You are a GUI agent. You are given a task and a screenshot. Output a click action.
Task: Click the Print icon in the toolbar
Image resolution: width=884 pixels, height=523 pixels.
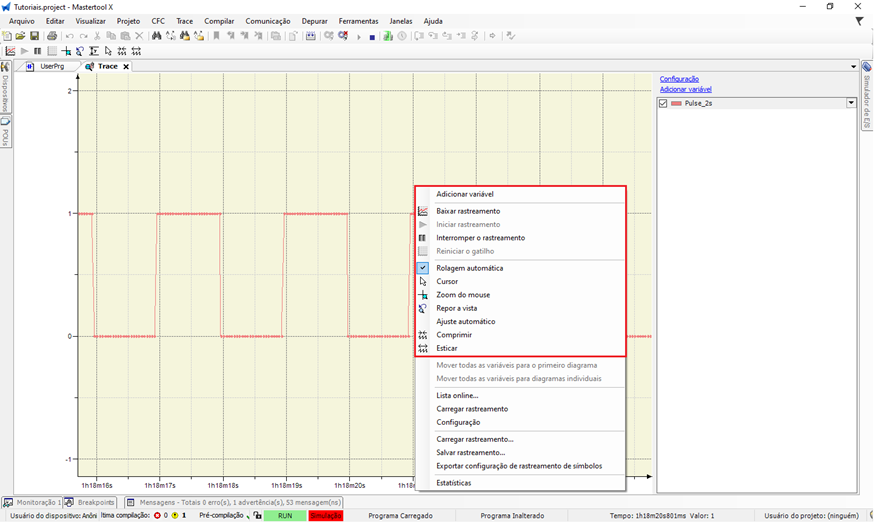[52, 36]
